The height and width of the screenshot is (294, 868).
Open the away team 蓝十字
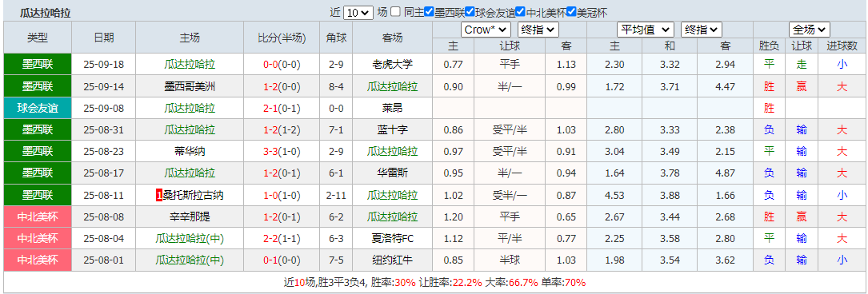point(393,130)
